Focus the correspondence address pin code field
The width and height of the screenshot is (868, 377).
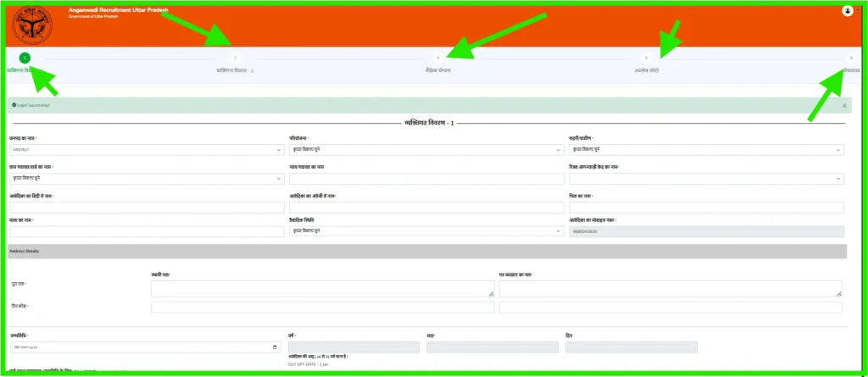670,308
